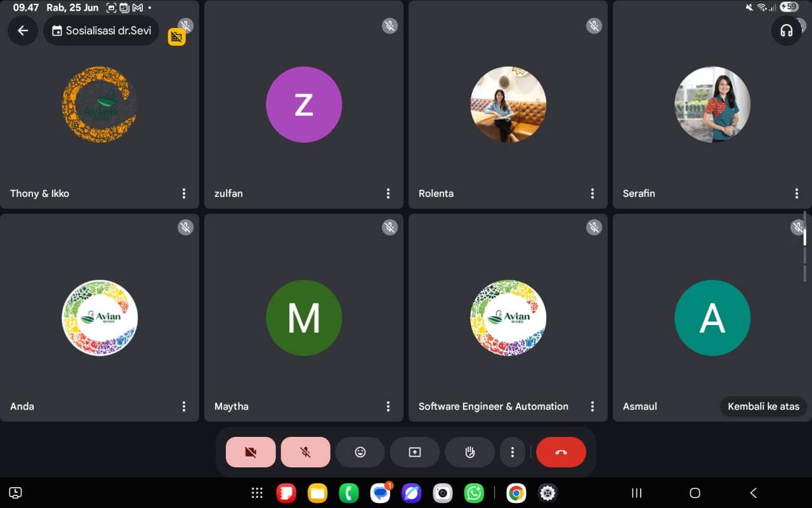812x508 pixels.
Task: Start screen sharing with the present button
Action: (x=414, y=452)
